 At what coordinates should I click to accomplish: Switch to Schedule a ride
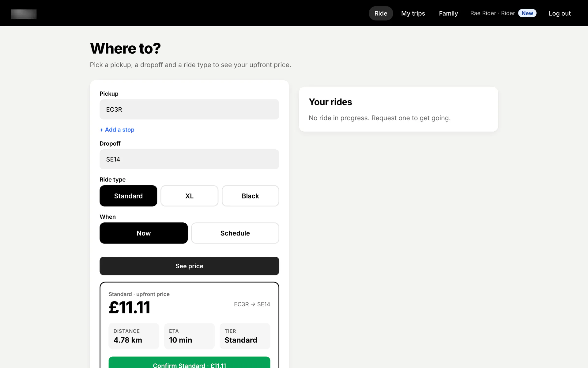tap(235, 233)
